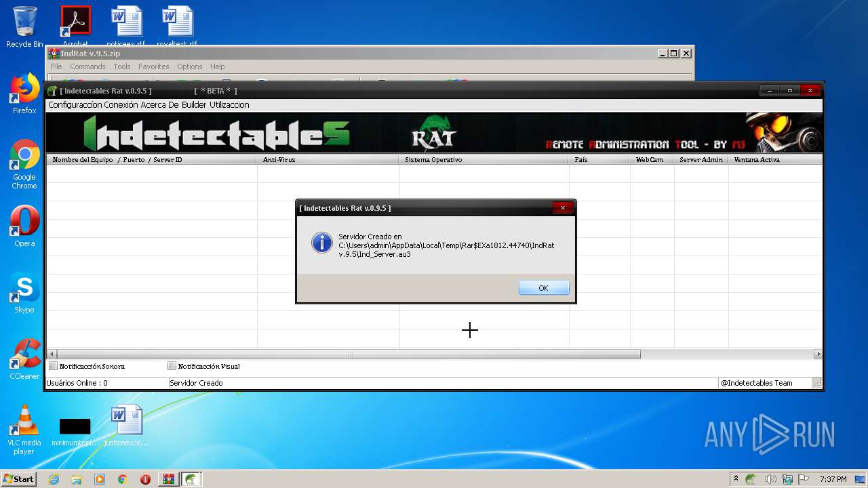Open Help menu in WinRAR window
The width and height of the screenshot is (868, 488).
[217, 66]
